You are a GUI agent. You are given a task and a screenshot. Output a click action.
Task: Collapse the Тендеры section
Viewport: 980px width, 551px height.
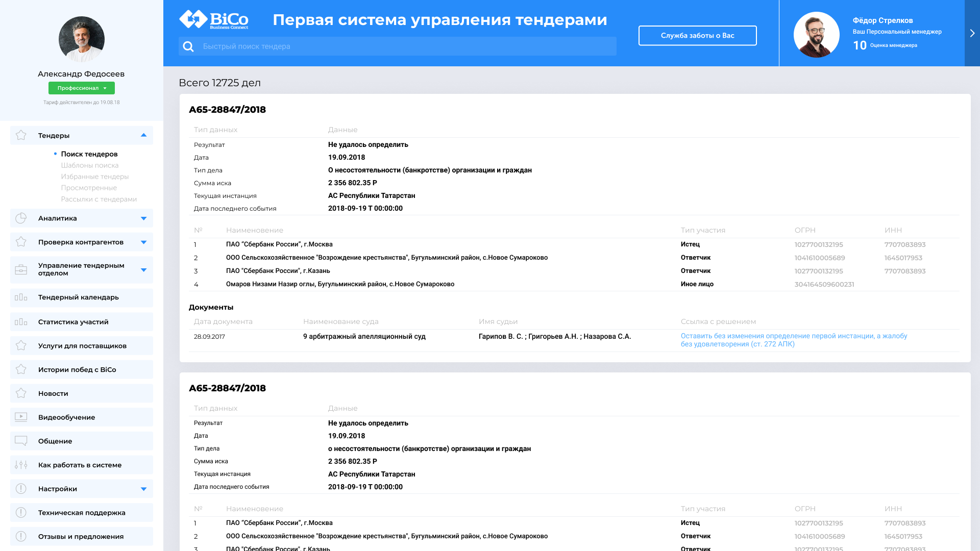coord(143,135)
